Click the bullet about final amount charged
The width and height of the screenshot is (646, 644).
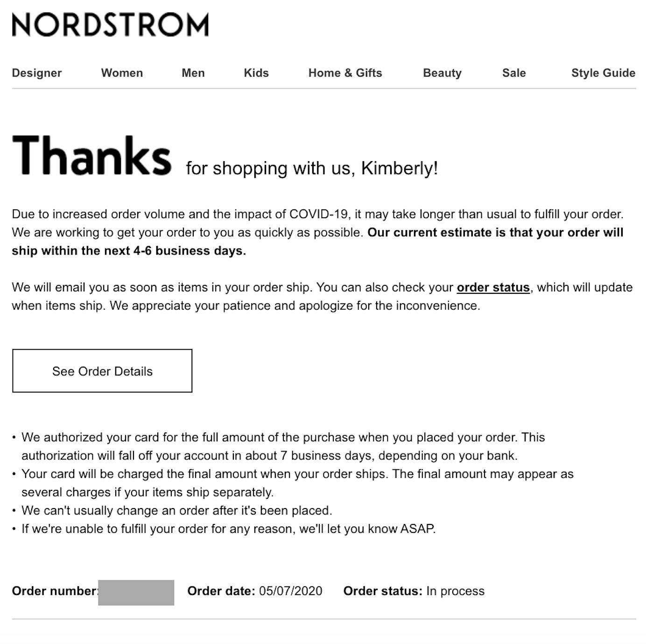tap(297, 482)
